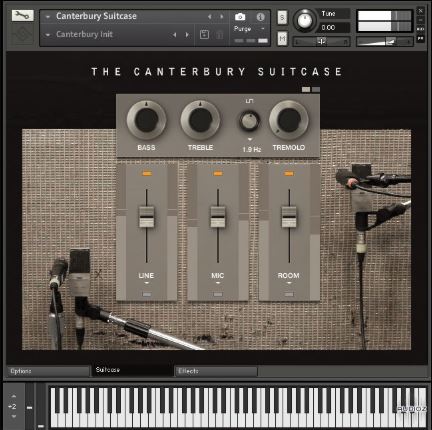Mute the instrument with M button
432x430 pixels.
[x=282, y=39]
